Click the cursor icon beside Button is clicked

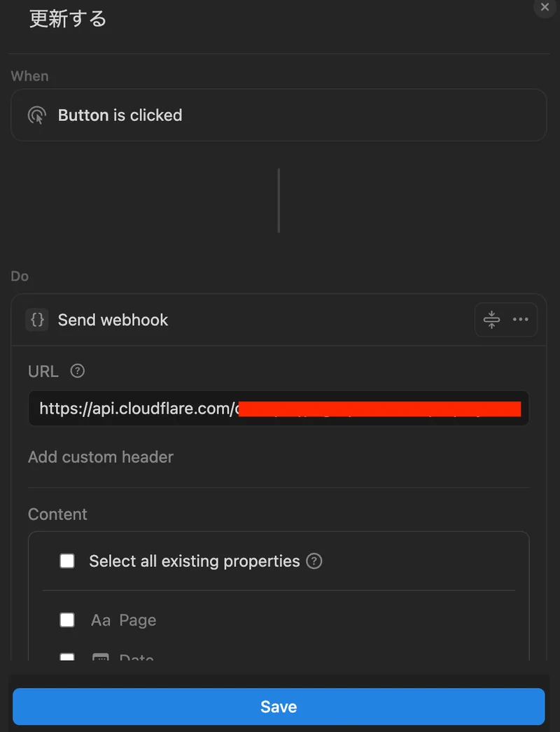(x=36, y=115)
